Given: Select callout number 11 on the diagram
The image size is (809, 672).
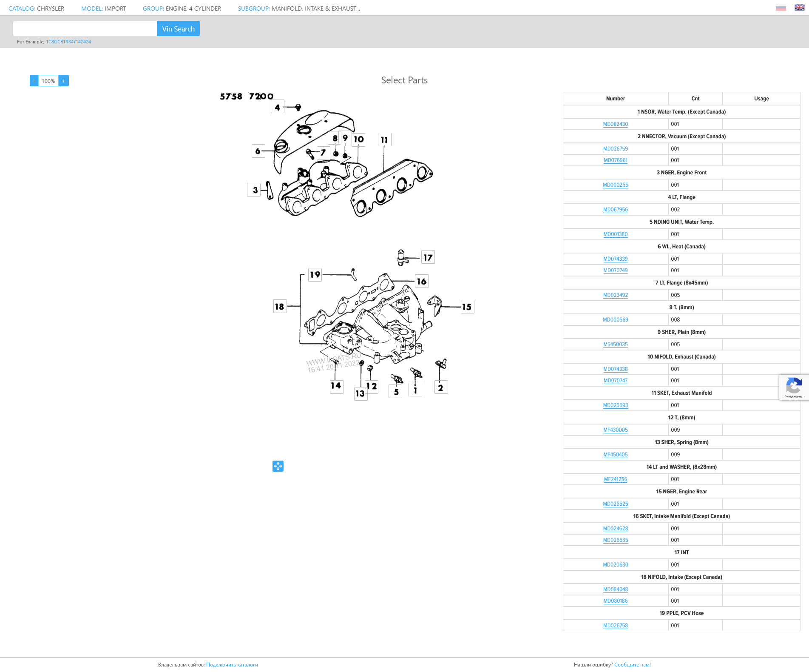Looking at the screenshot, I should pyautogui.click(x=384, y=140).
